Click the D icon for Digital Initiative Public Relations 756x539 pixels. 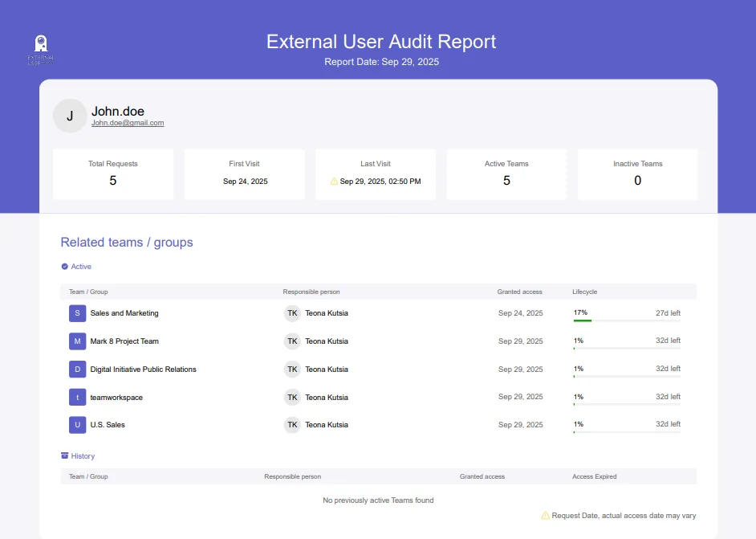coord(78,370)
